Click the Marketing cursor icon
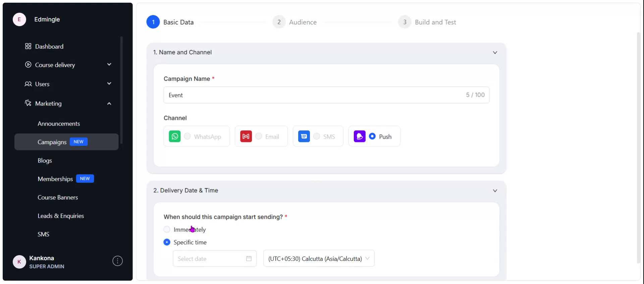The height and width of the screenshot is (284, 644). (28, 103)
